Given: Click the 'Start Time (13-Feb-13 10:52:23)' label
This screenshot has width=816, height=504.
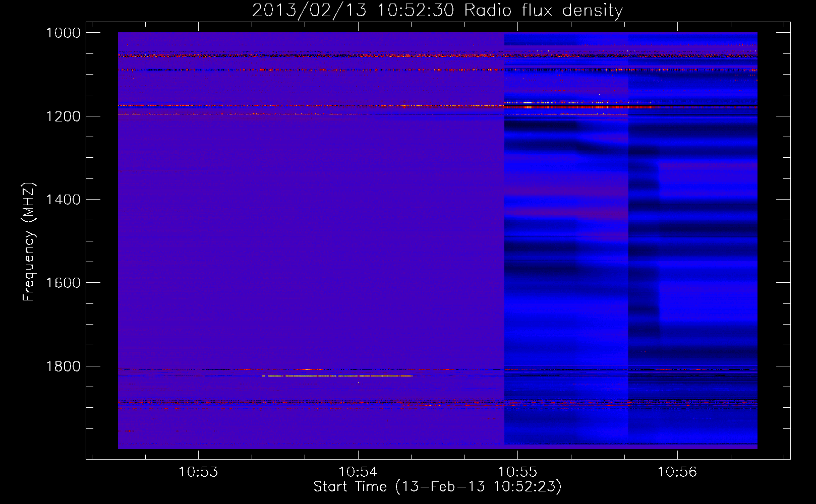Looking at the screenshot, I should (437, 487).
